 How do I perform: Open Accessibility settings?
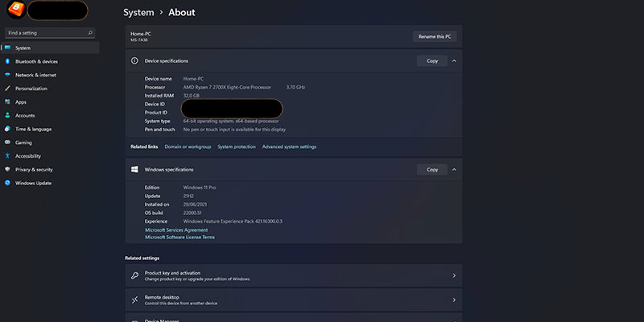(x=50, y=156)
